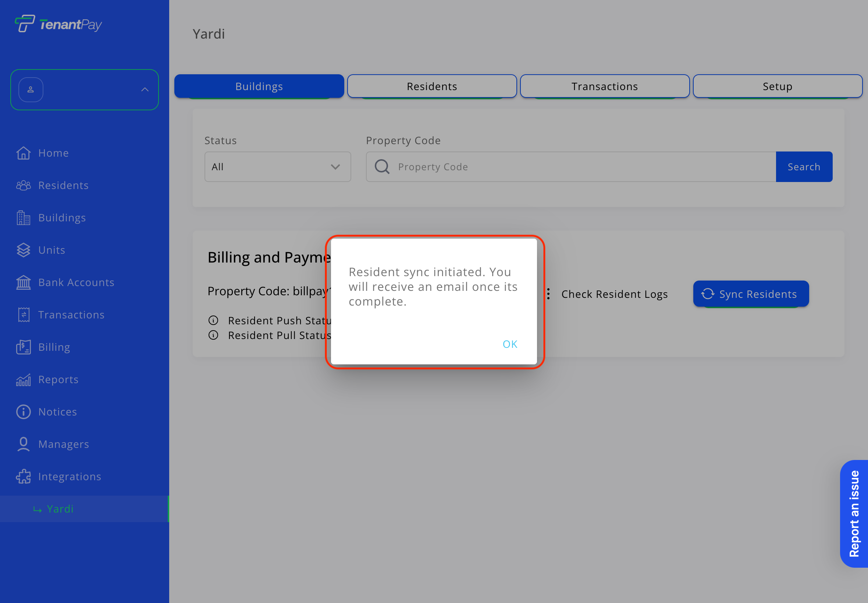Open Billing via the invoice icon

pyautogui.click(x=24, y=347)
